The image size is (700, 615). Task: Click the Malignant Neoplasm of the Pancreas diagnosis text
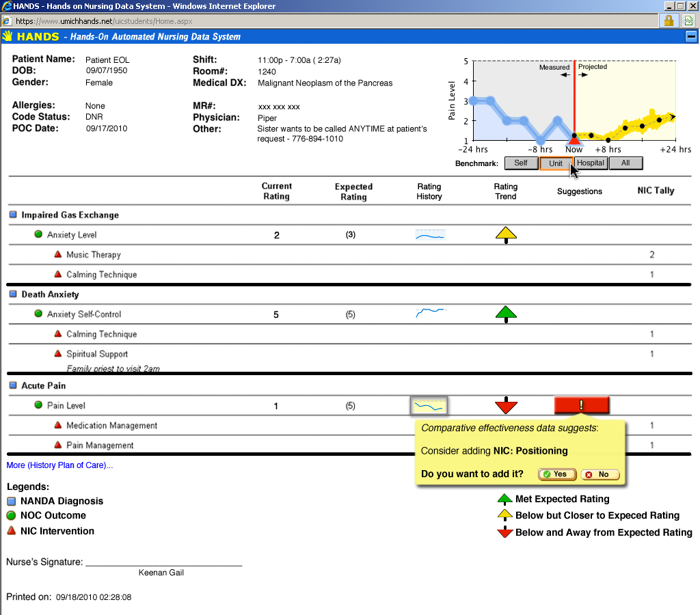pos(325,83)
